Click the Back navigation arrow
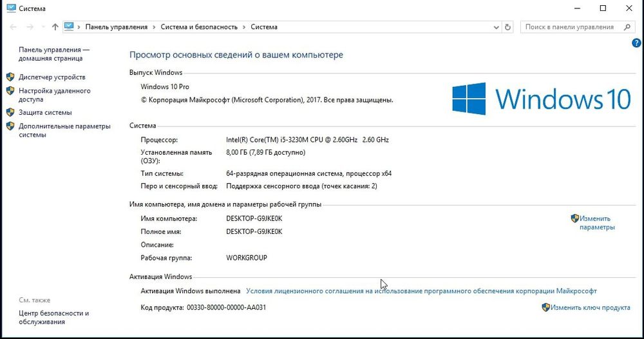The width and height of the screenshot is (644, 339). [x=13, y=27]
